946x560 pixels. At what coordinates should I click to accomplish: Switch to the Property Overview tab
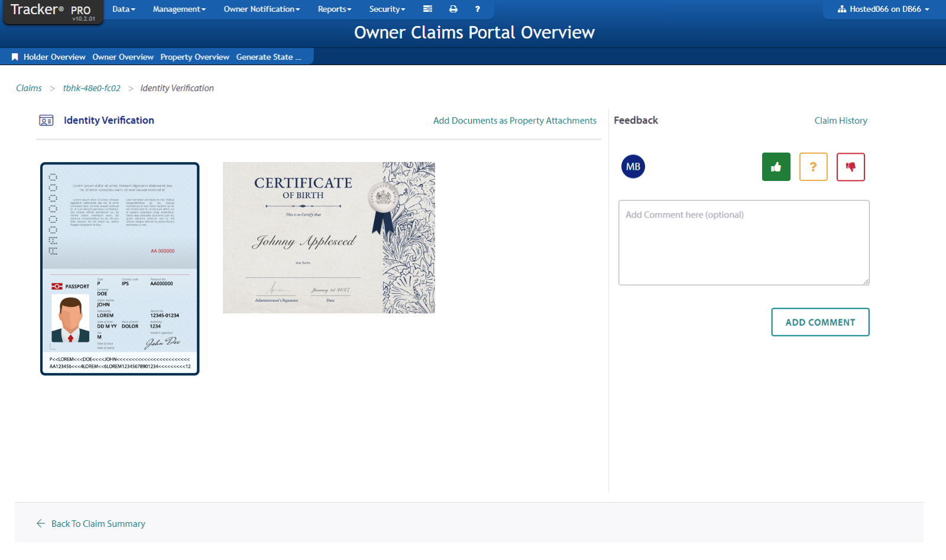point(195,56)
